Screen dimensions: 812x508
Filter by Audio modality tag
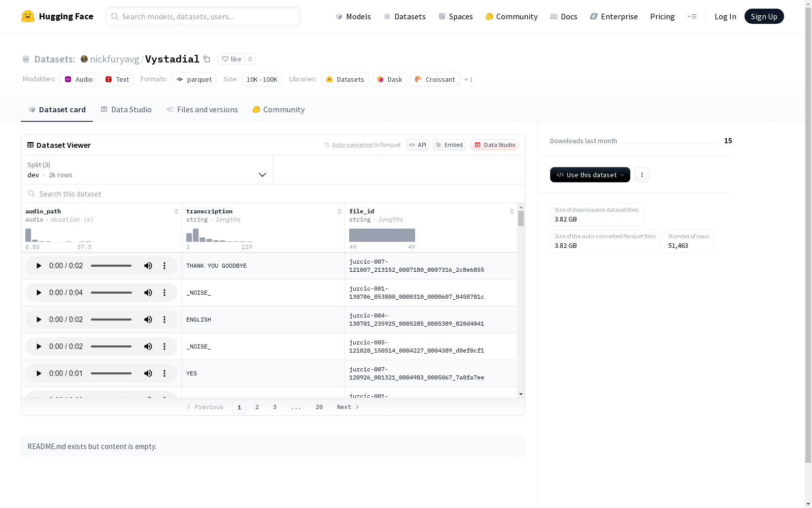coord(79,79)
